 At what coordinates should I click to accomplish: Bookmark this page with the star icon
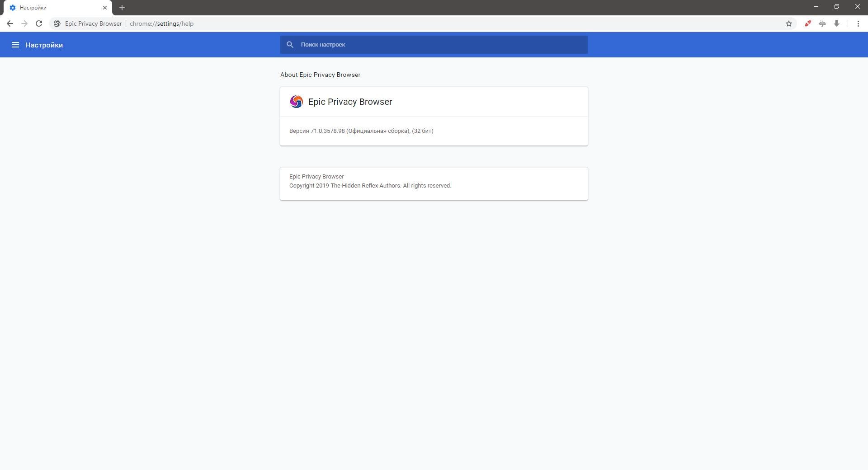[789, 23]
